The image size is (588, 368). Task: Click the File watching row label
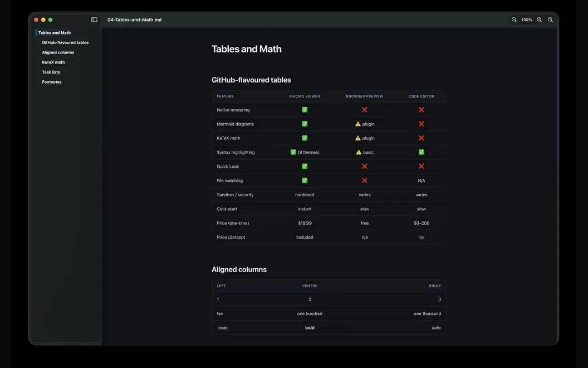tap(229, 181)
